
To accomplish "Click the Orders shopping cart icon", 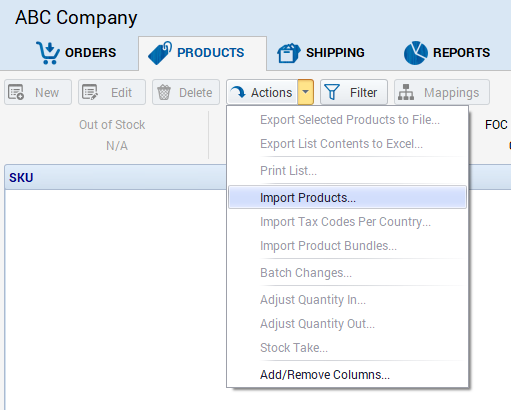I will click(x=48, y=53).
